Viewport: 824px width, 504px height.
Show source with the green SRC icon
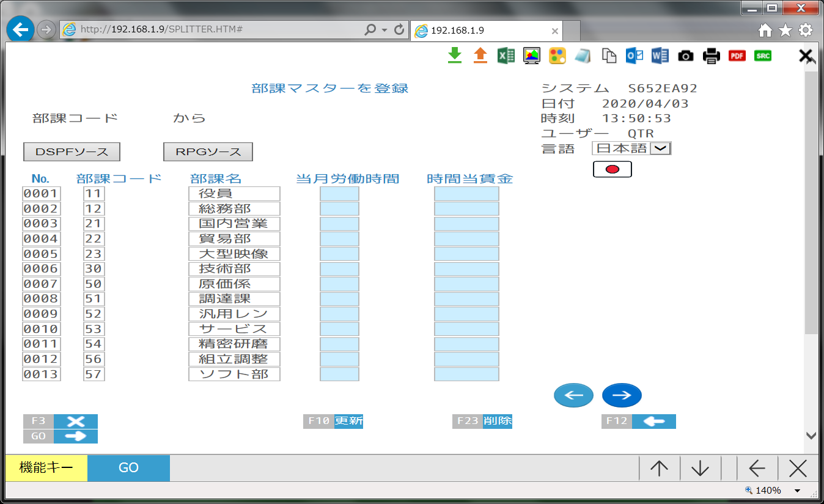coord(763,56)
